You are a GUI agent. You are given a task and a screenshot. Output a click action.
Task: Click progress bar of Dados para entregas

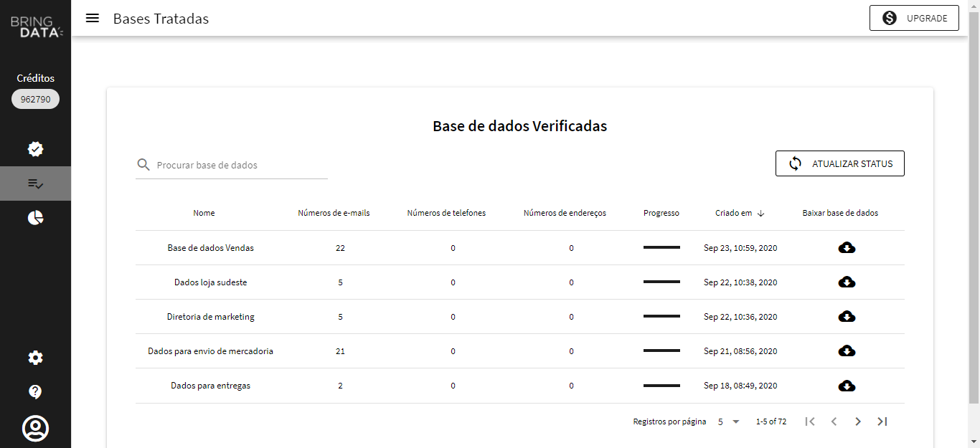661,386
